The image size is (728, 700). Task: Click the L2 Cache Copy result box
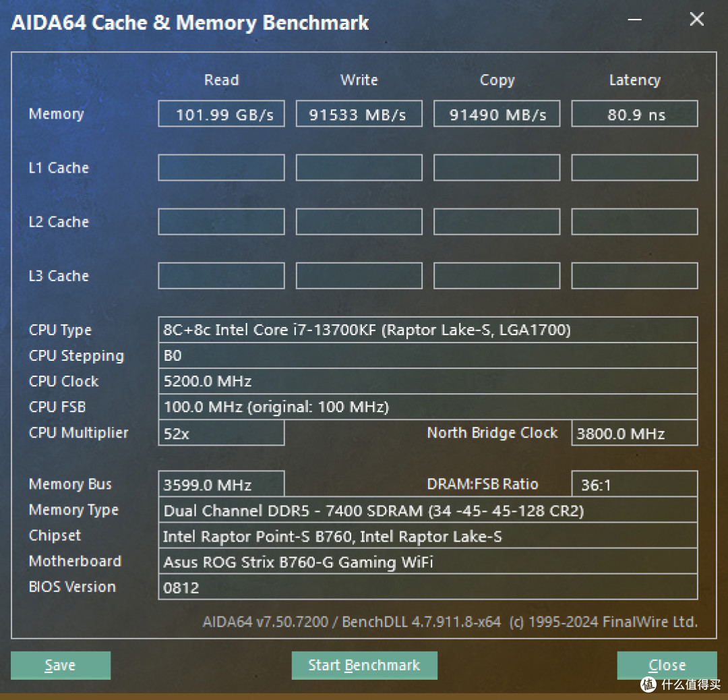pyautogui.click(x=497, y=222)
